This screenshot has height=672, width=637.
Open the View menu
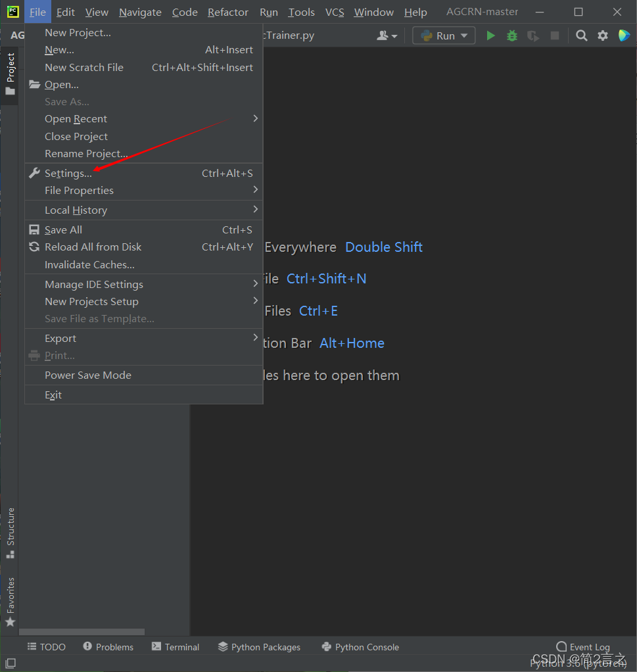[97, 12]
